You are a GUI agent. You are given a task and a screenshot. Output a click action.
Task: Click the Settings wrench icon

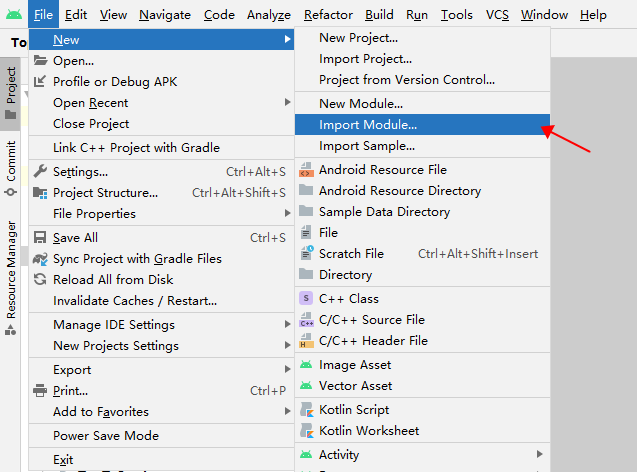tap(41, 172)
